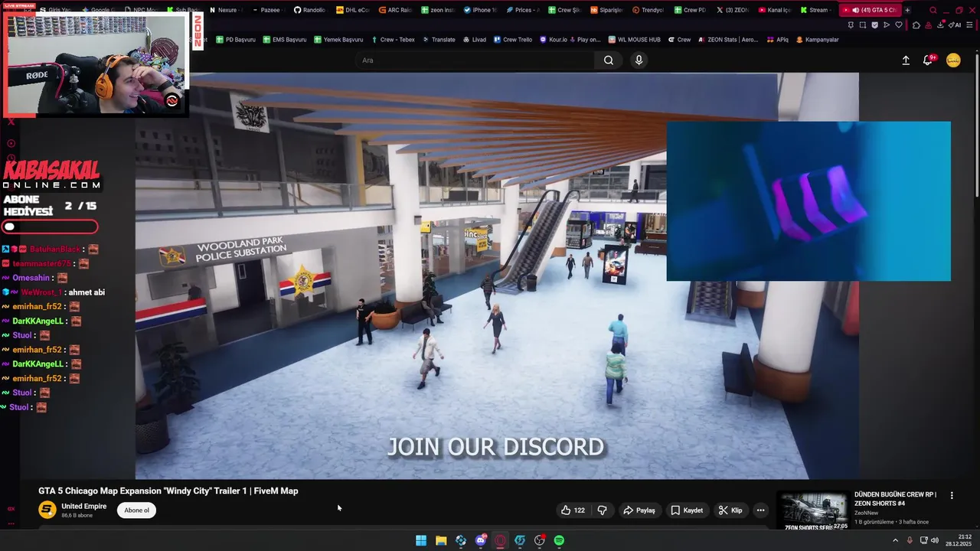Click the YouTube search magnifier button
Screen dimensions: 980x551
[608, 60]
